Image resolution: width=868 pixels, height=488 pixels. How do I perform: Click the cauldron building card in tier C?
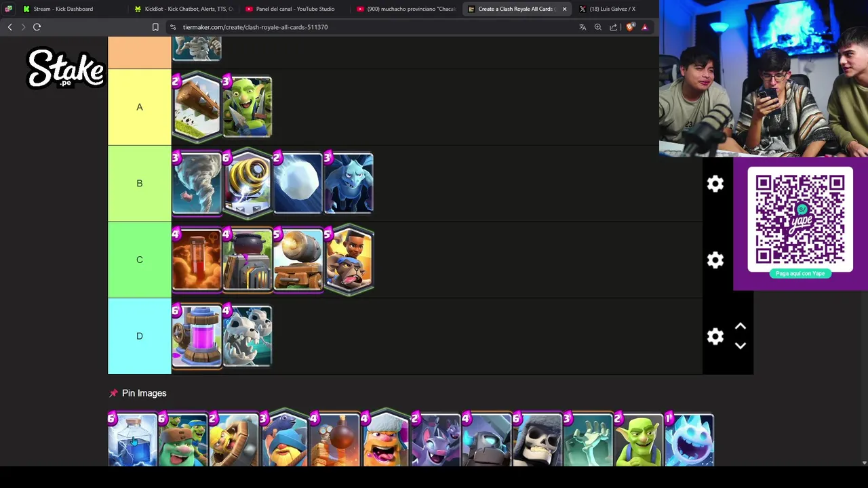click(248, 260)
